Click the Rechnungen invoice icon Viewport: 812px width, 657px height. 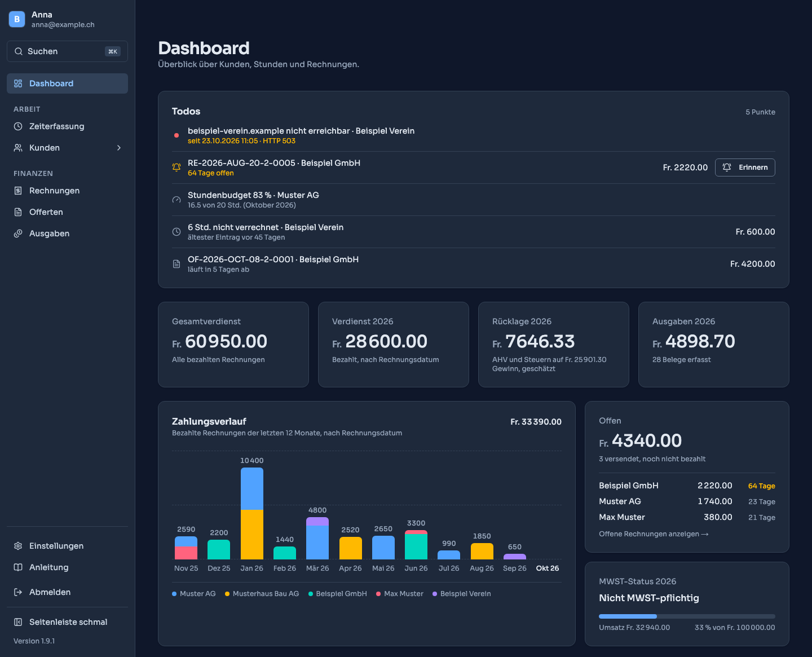point(18,191)
